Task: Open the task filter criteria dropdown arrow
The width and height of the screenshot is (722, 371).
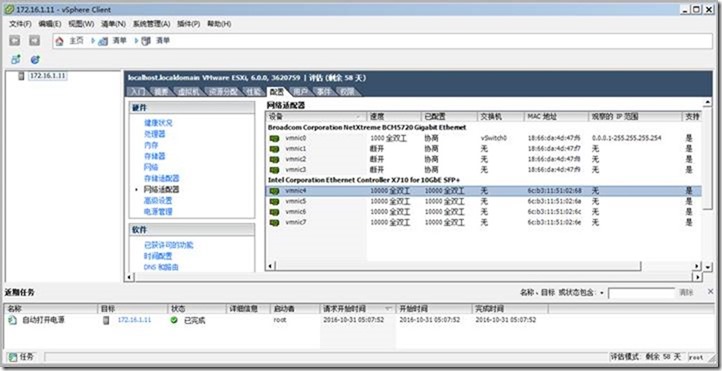Action: point(602,293)
